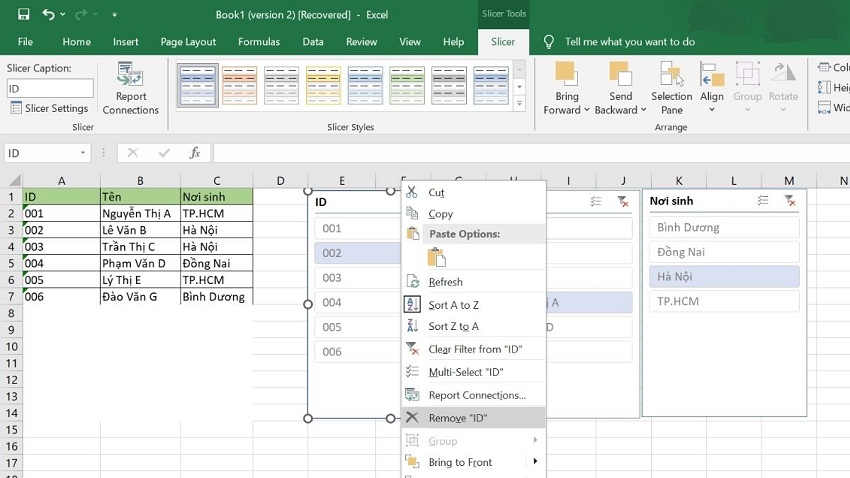Expand Bring to Front submenu arrow

(535, 462)
